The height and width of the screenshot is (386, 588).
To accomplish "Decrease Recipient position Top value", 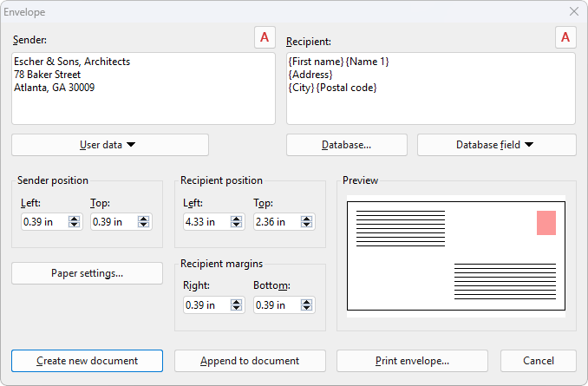I will tap(307, 225).
